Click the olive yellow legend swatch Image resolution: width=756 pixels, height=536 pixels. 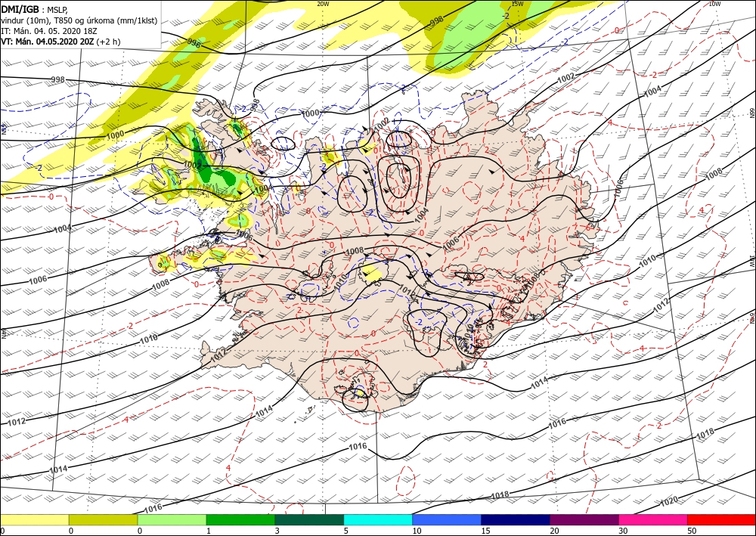click(x=103, y=519)
